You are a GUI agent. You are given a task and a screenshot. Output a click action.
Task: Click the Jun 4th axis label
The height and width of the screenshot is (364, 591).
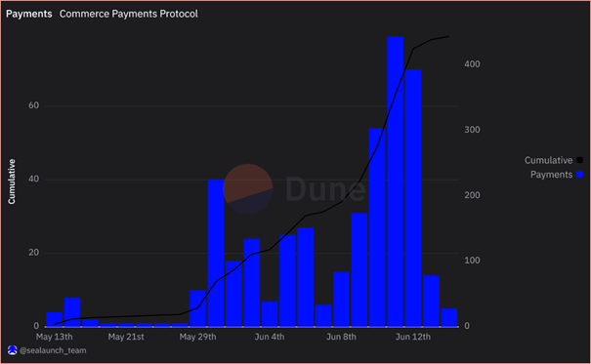click(270, 337)
